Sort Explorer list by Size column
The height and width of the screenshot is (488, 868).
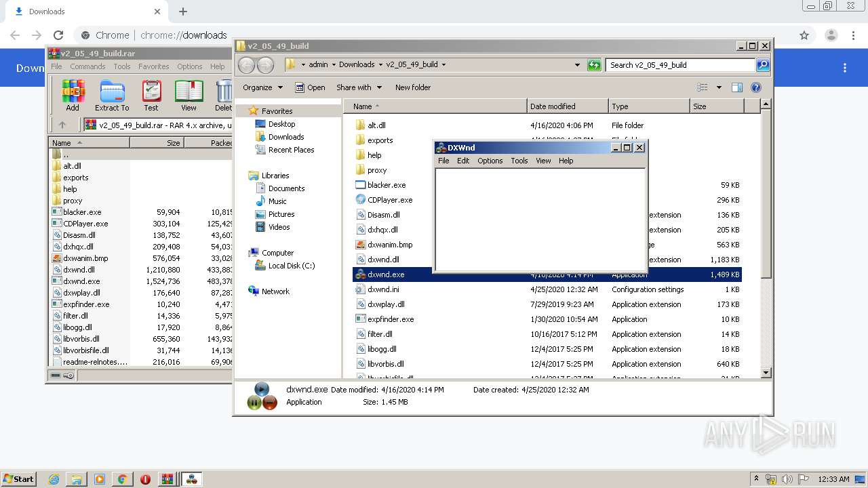click(717, 106)
